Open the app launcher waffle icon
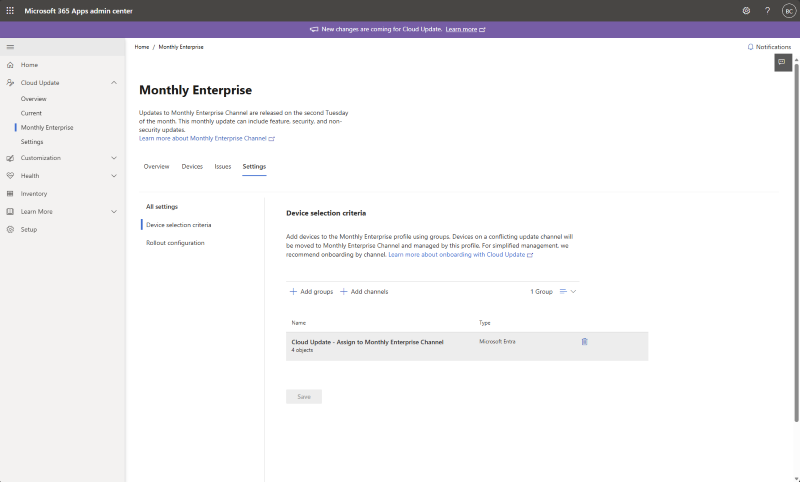The width and height of the screenshot is (800, 482). (10, 11)
